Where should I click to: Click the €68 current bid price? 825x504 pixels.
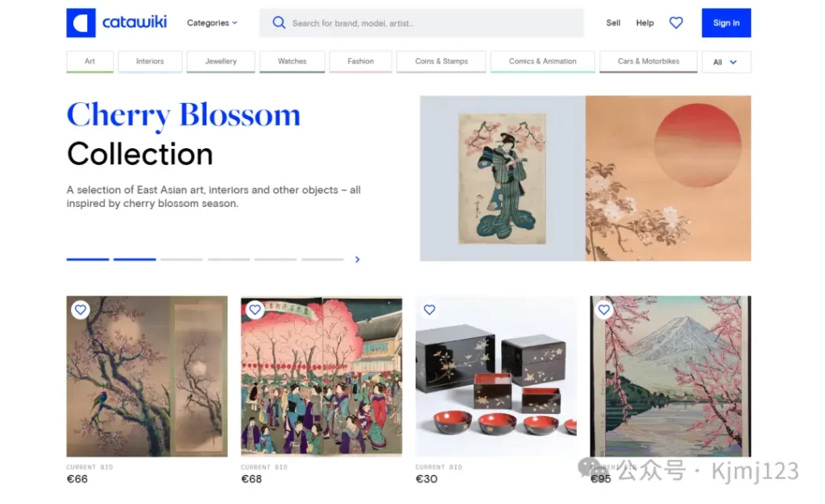coord(251,479)
